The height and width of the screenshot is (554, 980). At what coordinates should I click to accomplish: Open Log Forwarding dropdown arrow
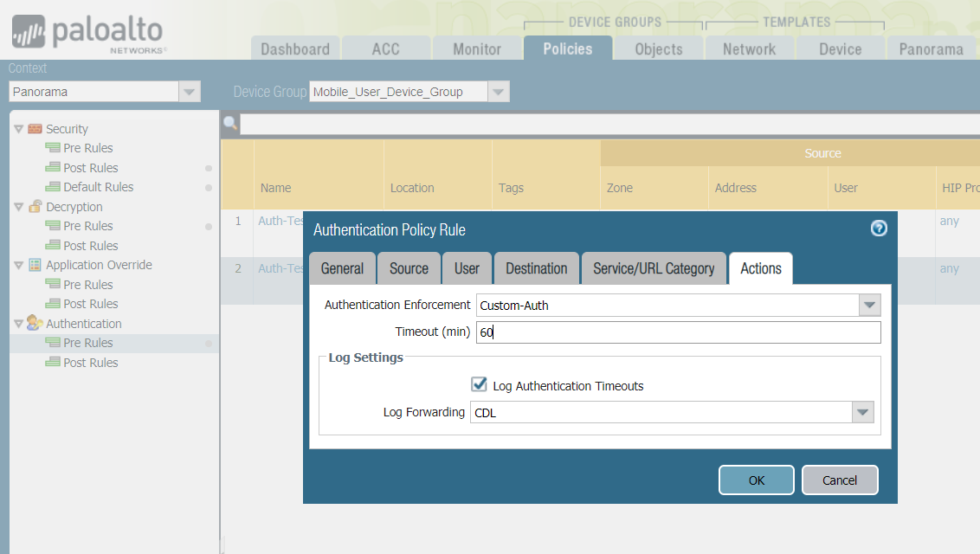(x=863, y=412)
